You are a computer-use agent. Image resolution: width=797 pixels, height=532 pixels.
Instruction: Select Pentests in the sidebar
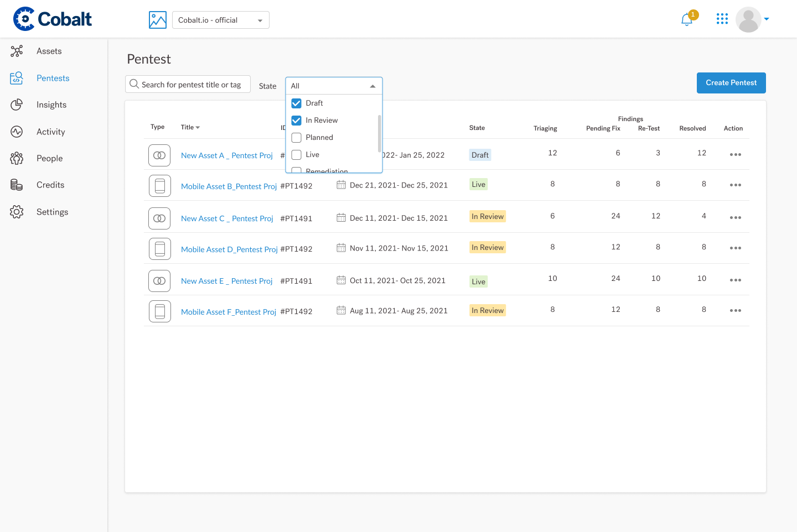(x=53, y=78)
